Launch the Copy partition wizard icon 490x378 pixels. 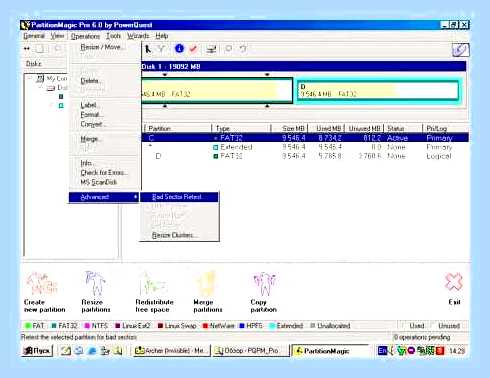point(264,284)
